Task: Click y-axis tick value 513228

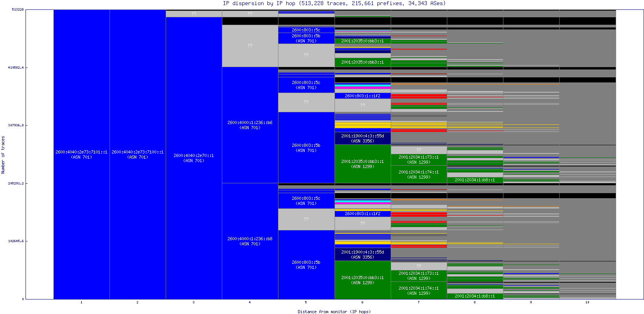Action: tap(18, 9)
